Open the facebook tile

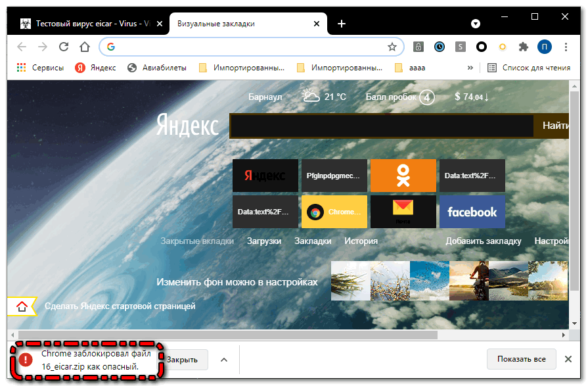[472, 211]
